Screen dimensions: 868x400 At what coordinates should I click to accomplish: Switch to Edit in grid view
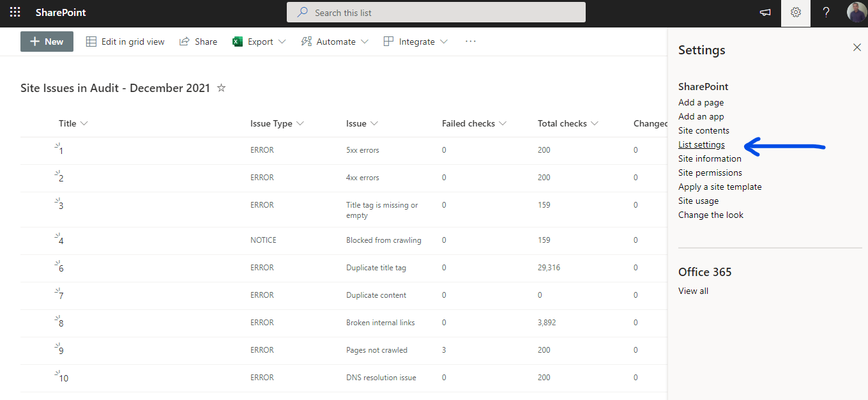coord(125,41)
